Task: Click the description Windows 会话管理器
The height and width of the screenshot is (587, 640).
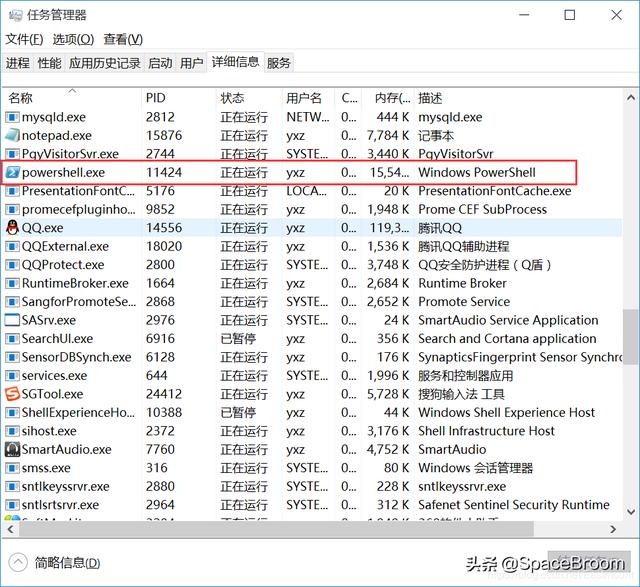Action: [x=476, y=468]
